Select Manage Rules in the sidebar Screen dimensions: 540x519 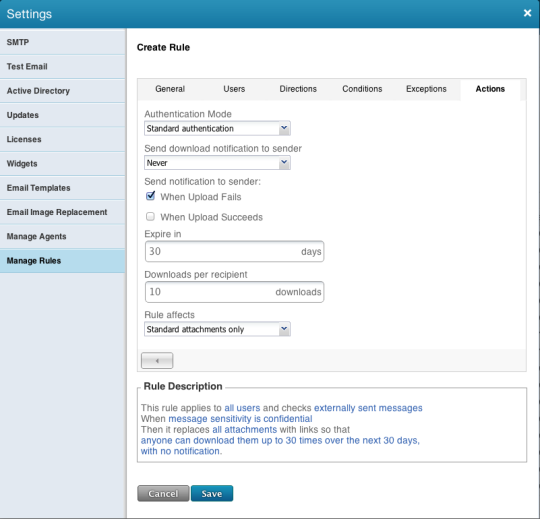tap(62, 261)
